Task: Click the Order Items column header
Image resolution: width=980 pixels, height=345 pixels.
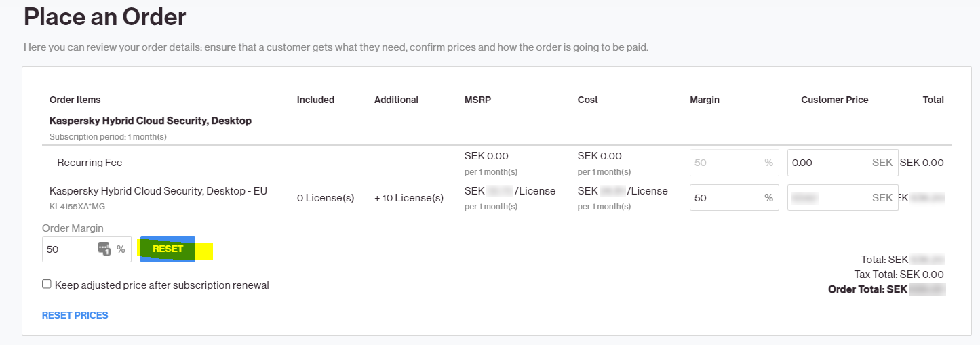Action: 75,100
